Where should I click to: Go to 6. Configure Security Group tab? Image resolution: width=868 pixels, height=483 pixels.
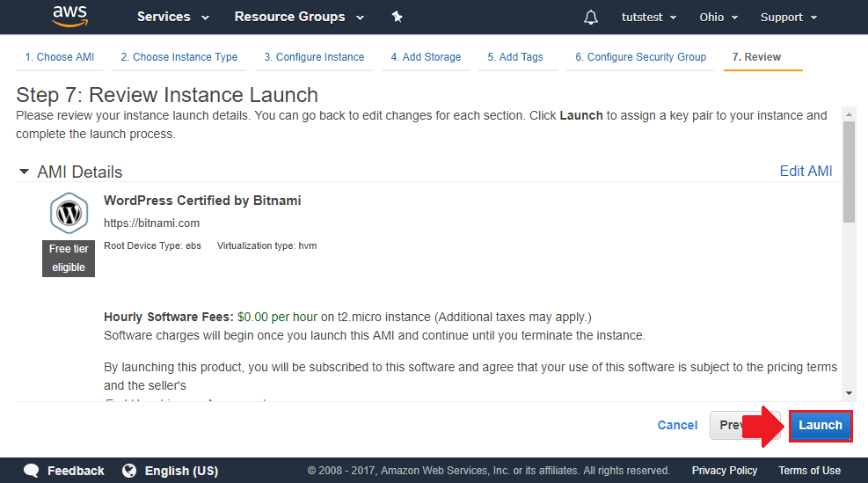click(640, 57)
